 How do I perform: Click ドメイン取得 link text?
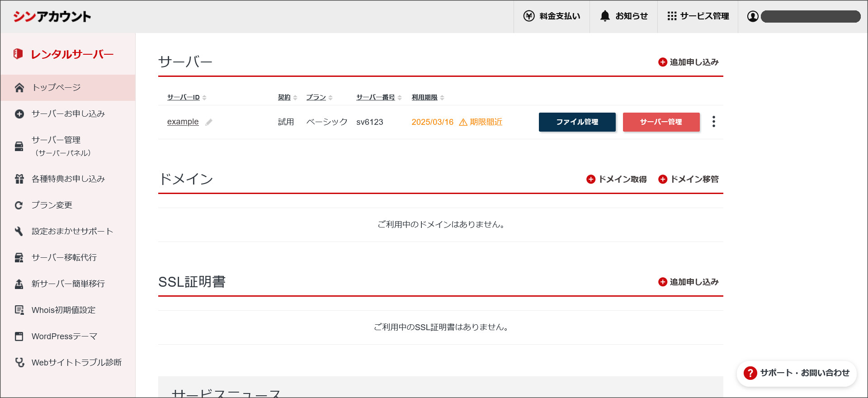pos(623,180)
